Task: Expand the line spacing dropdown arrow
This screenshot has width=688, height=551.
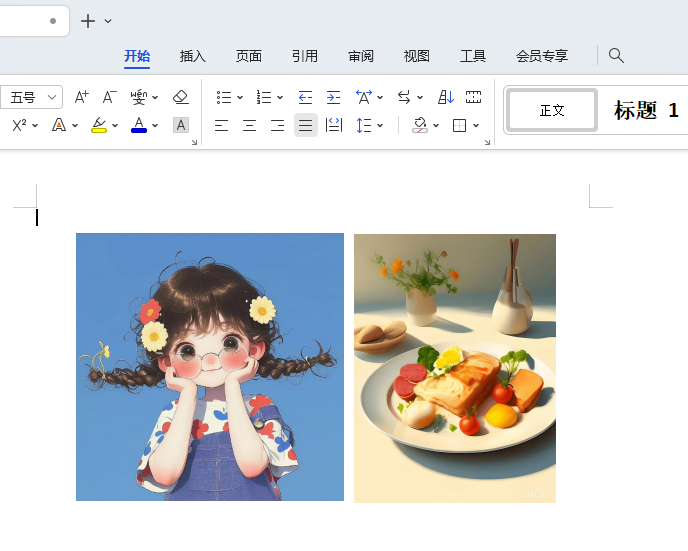Action: (380, 126)
